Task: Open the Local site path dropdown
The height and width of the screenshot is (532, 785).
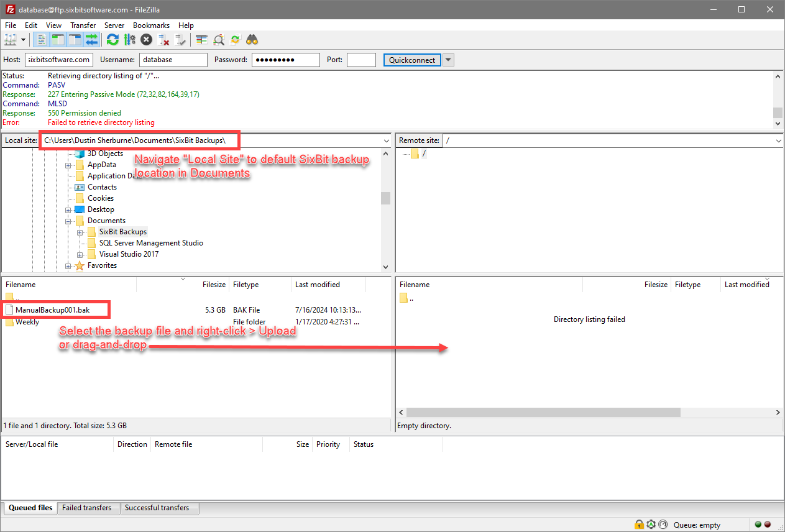Action: (x=386, y=141)
